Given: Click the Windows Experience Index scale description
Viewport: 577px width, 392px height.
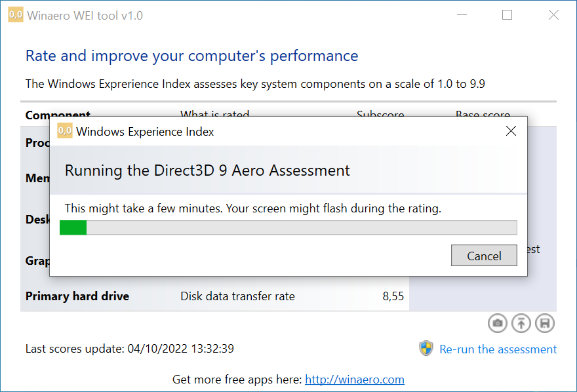Looking at the screenshot, I should (255, 84).
